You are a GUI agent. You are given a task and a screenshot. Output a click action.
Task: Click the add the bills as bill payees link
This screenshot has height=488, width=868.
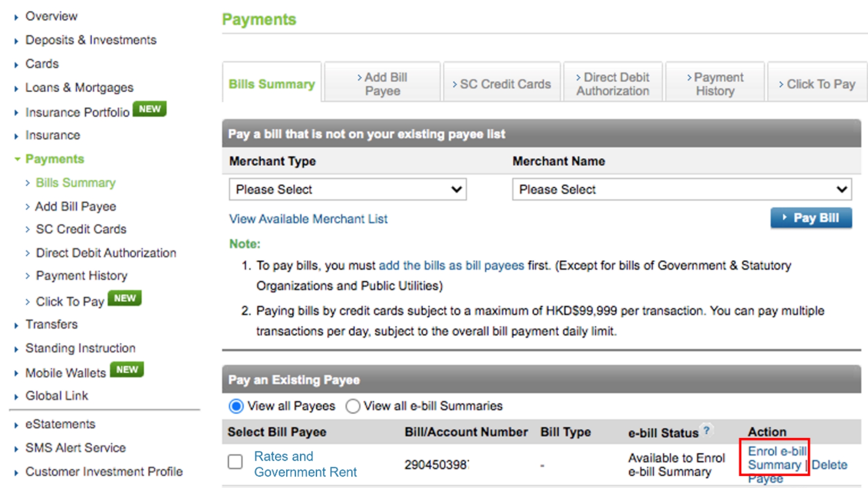coord(452,265)
